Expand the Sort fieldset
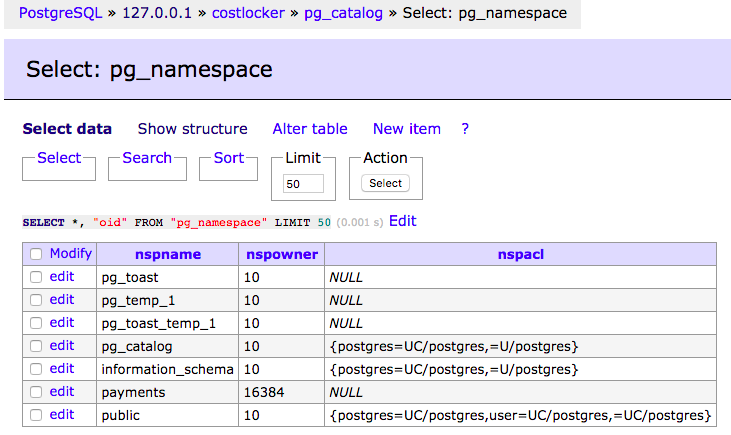This screenshot has height=435, width=731. pyautogui.click(x=229, y=158)
